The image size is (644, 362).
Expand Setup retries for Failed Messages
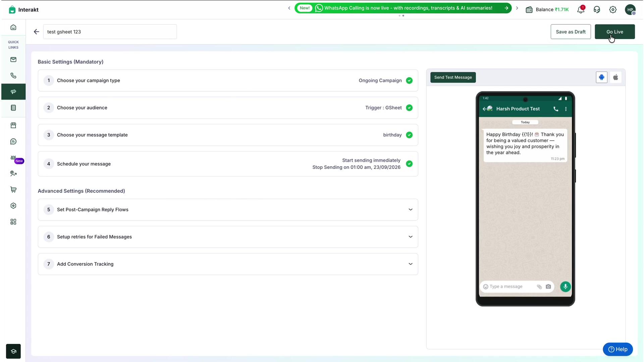(228, 237)
